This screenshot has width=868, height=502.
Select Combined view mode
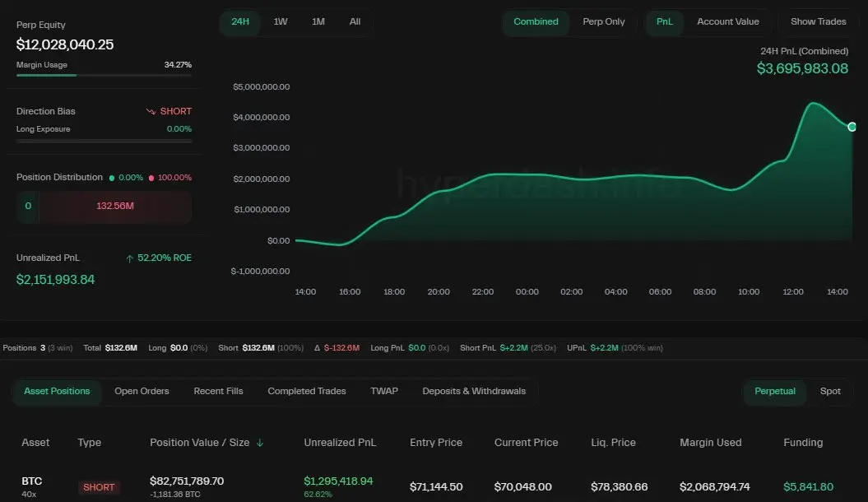[536, 21]
